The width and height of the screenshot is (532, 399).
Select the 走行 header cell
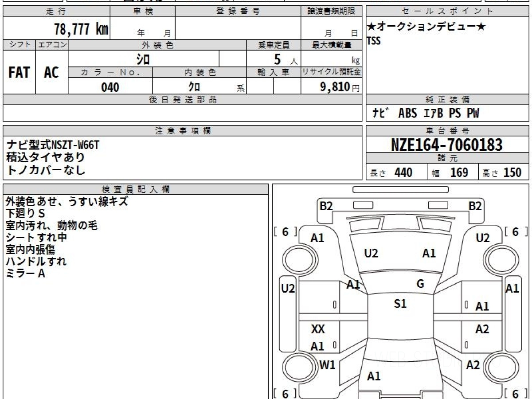[56, 12]
